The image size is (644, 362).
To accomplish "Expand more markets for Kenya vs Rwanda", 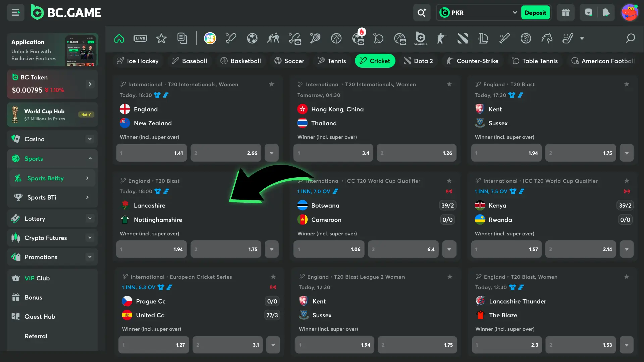I will tap(627, 249).
